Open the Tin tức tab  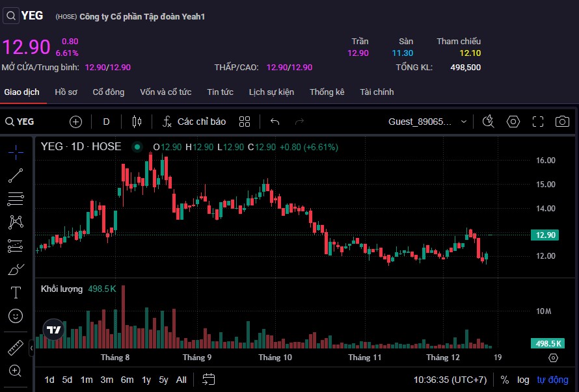(x=220, y=92)
